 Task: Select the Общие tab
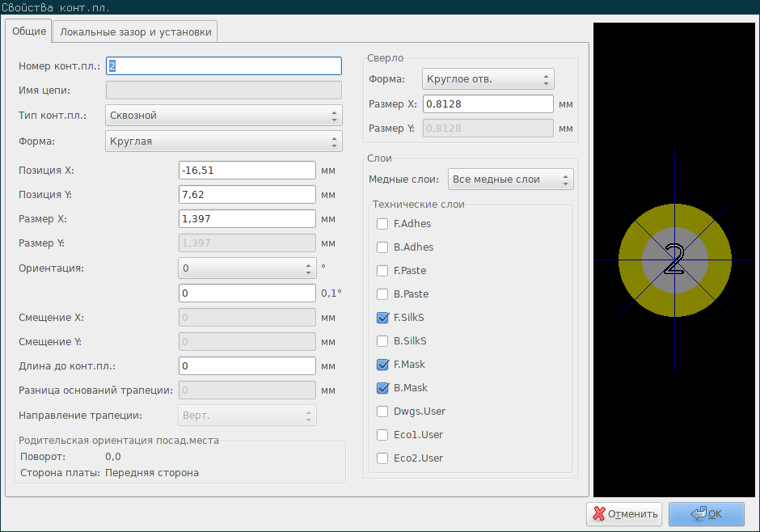pos(29,31)
